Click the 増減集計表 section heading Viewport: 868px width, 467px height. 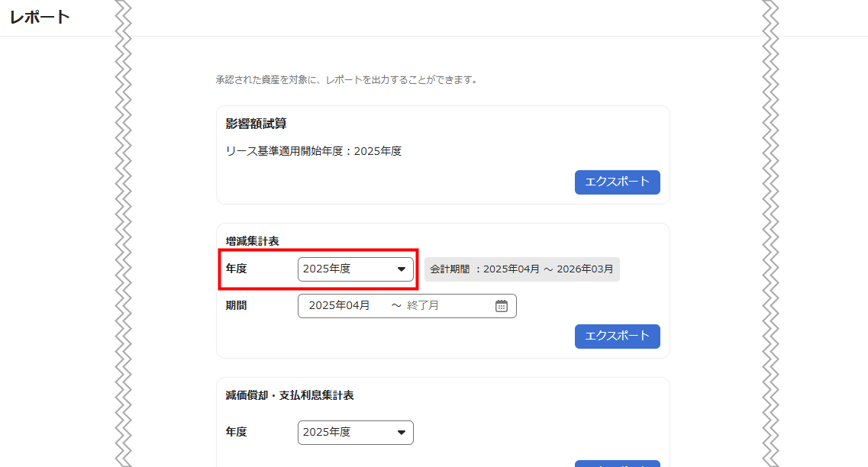pos(252,241)
